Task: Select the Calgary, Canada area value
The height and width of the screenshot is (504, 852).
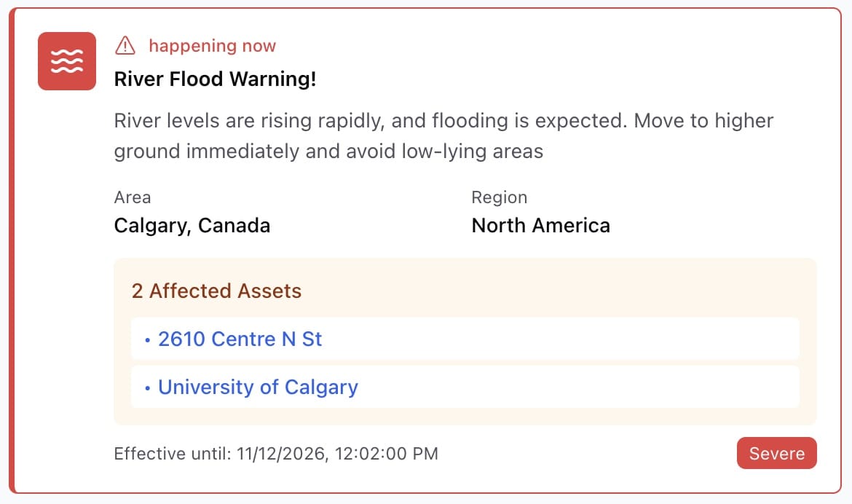Action: point(192,226)
